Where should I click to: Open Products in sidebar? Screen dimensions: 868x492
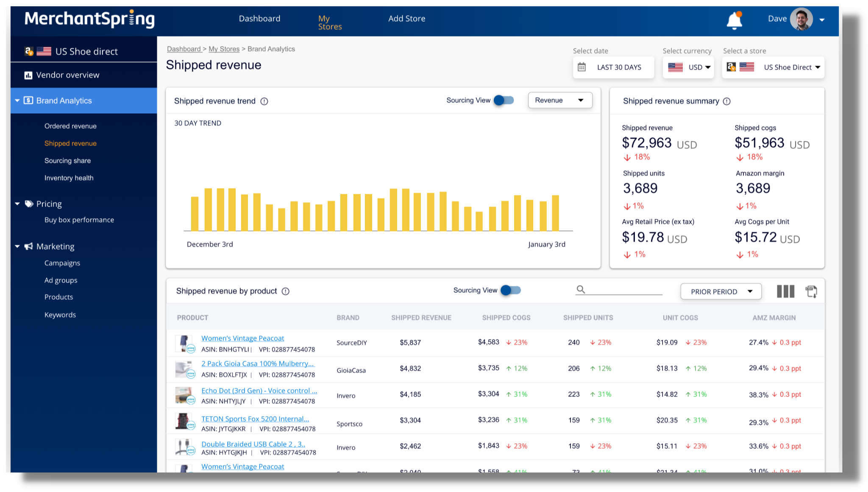[x=58, y=297]
